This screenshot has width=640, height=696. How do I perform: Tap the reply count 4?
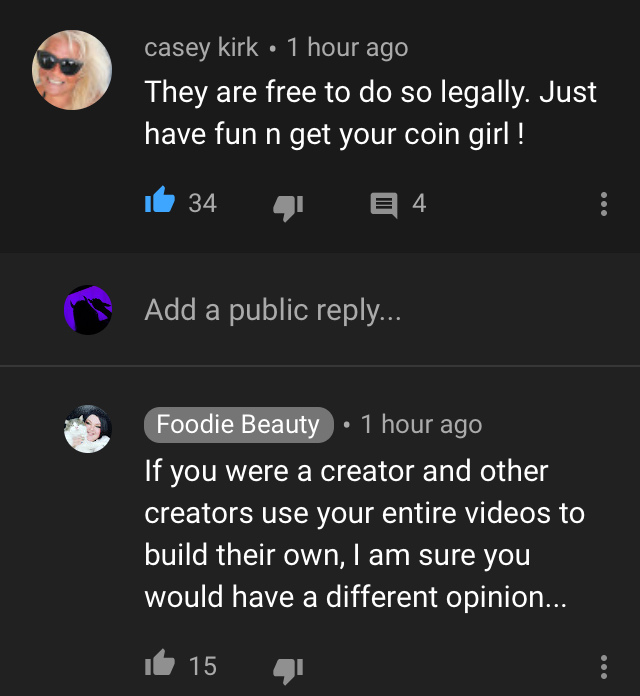pos(419,203)
